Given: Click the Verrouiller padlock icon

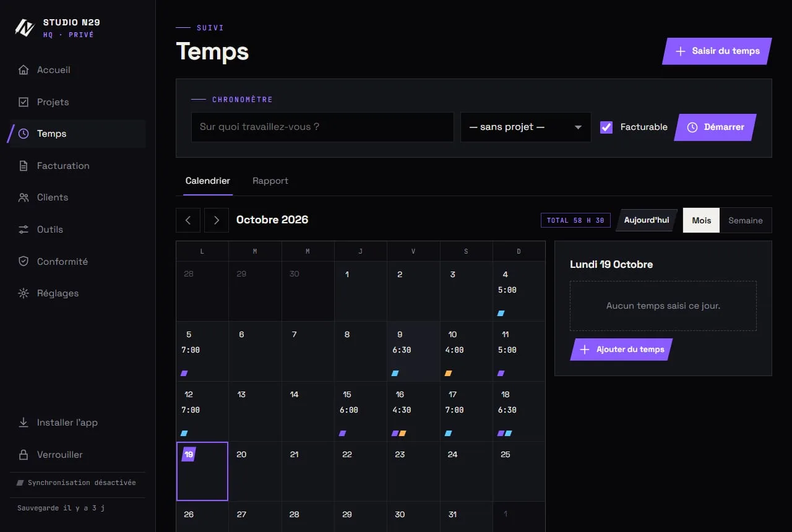Looking at the screenshot, I should pos(24,455).
